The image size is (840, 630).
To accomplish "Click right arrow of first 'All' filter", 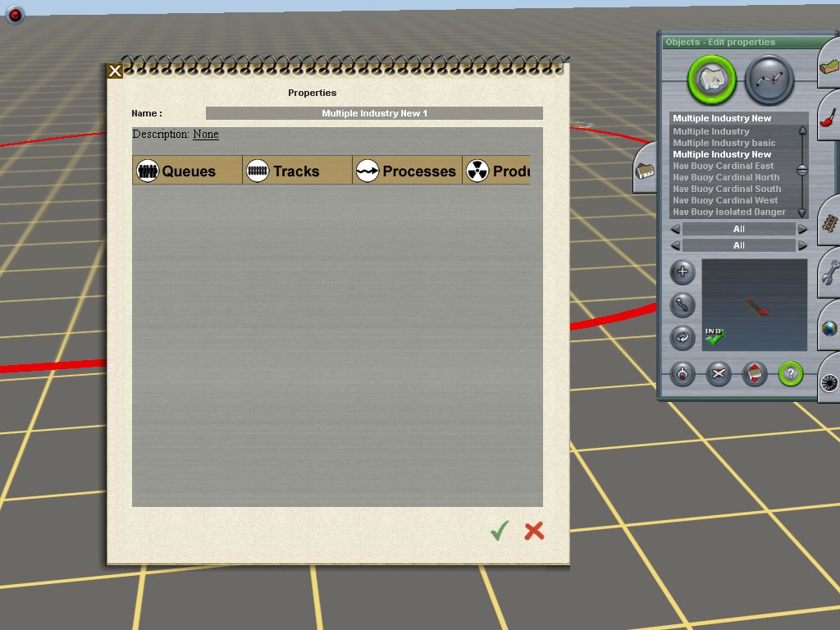I will 802,230.
